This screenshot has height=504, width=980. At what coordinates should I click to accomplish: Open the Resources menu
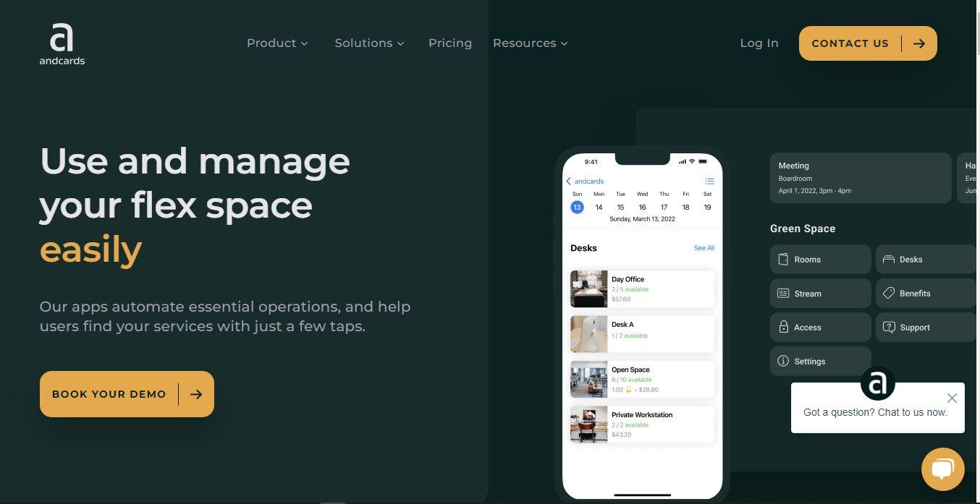click(x=531, y=43)
